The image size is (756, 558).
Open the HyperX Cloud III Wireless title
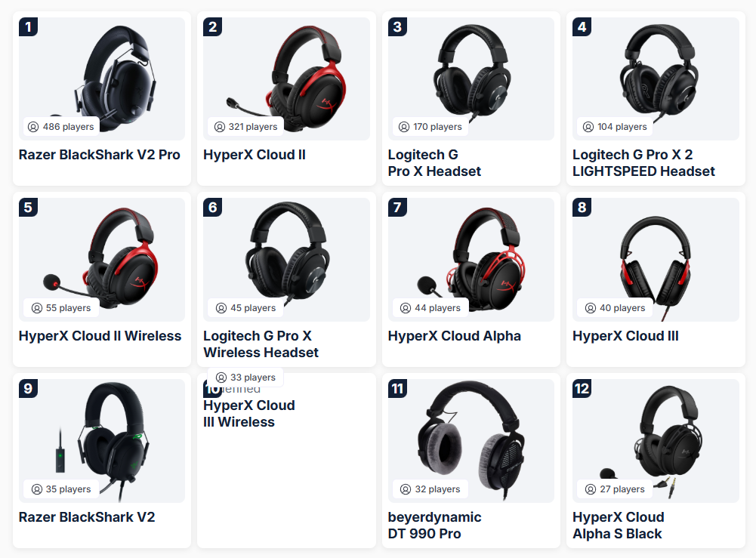pyautogui.click(x=248, y=414)
